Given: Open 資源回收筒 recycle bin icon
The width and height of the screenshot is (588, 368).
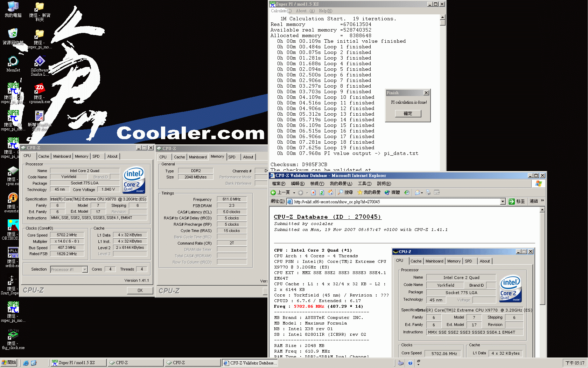Looking at the screenshot, I should click(13, 36).
